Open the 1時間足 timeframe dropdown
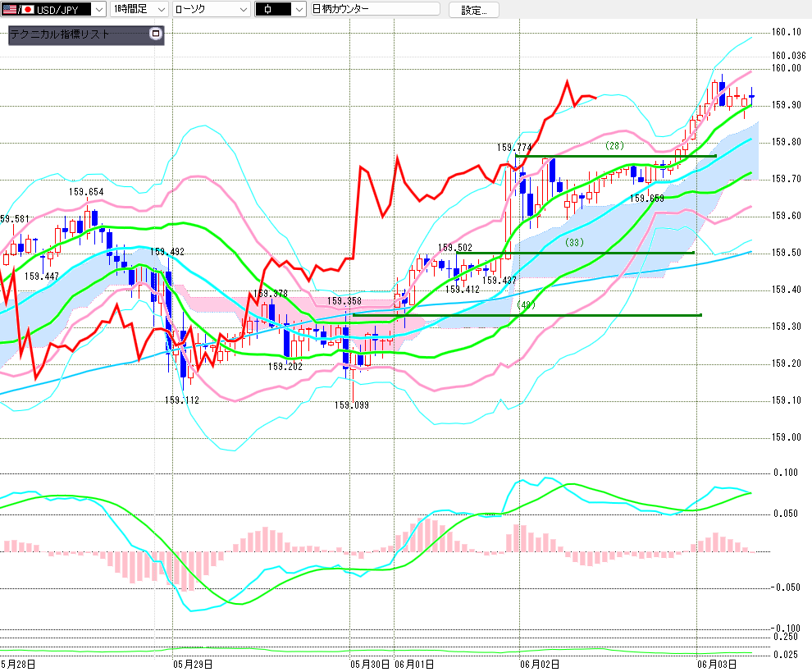The width and height of the screenshot is (812, 672). pyautogui.click(x=139, y=9)
